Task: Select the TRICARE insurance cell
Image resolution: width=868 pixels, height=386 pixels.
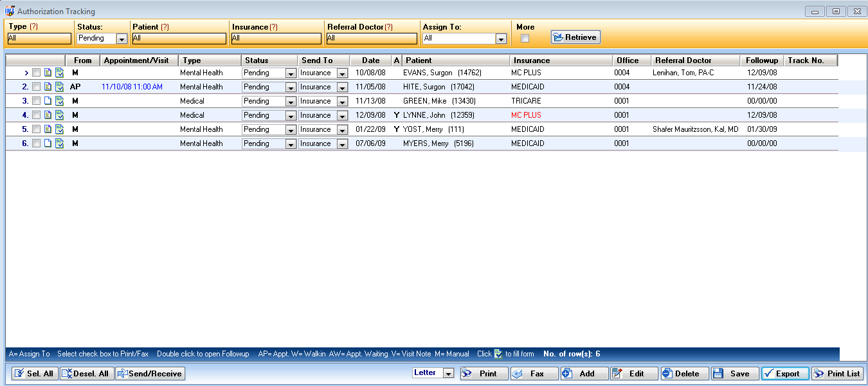Action: tap(526, 101)
